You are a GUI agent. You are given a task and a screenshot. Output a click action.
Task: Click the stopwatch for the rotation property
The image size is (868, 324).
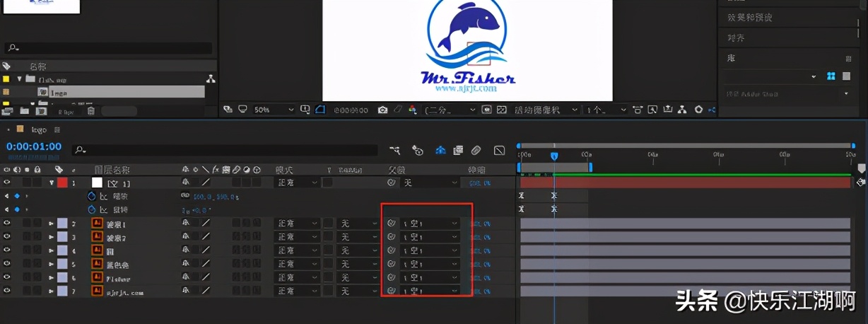click(x=91, y=209)
